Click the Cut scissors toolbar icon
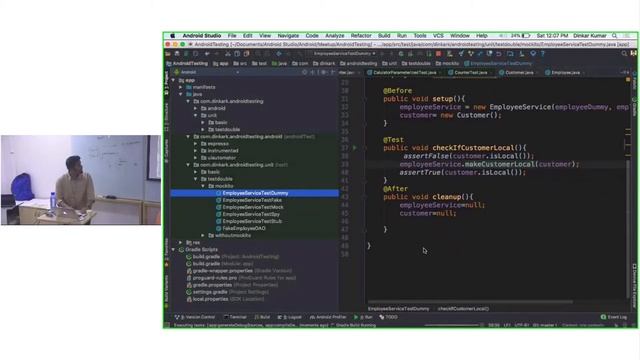This screenshot has width=640, height=360. point(228,53)
